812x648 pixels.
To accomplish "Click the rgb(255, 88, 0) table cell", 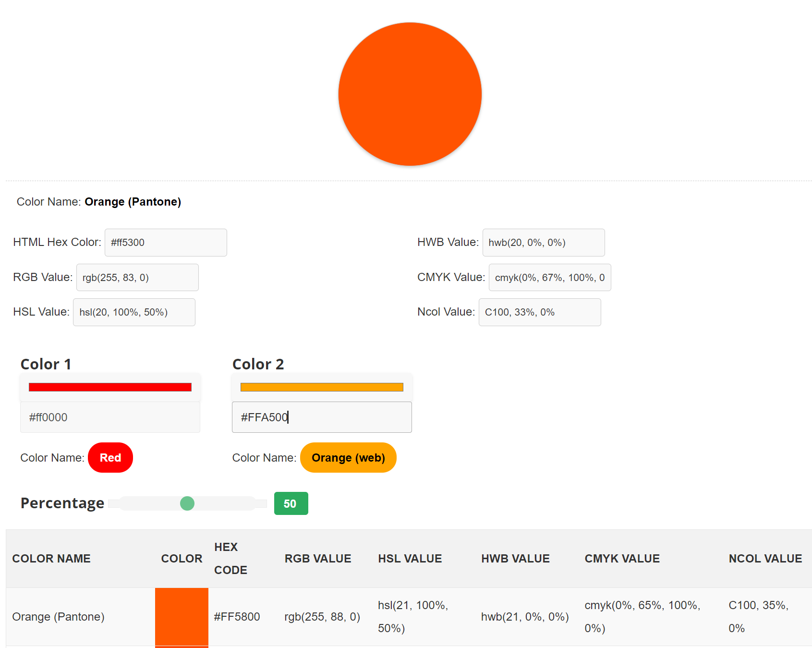I will point(322,617).
